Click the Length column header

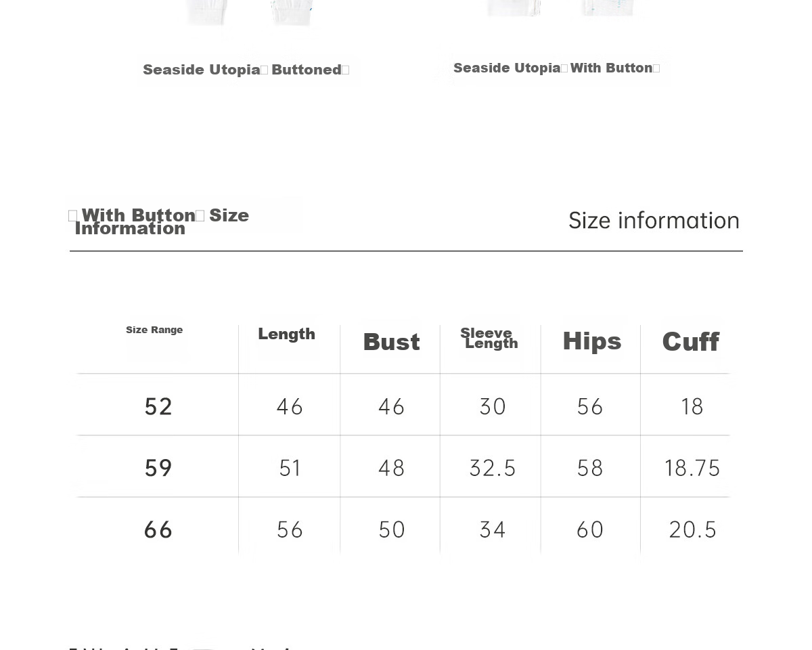pyautogui.click(x=286, y=334)
